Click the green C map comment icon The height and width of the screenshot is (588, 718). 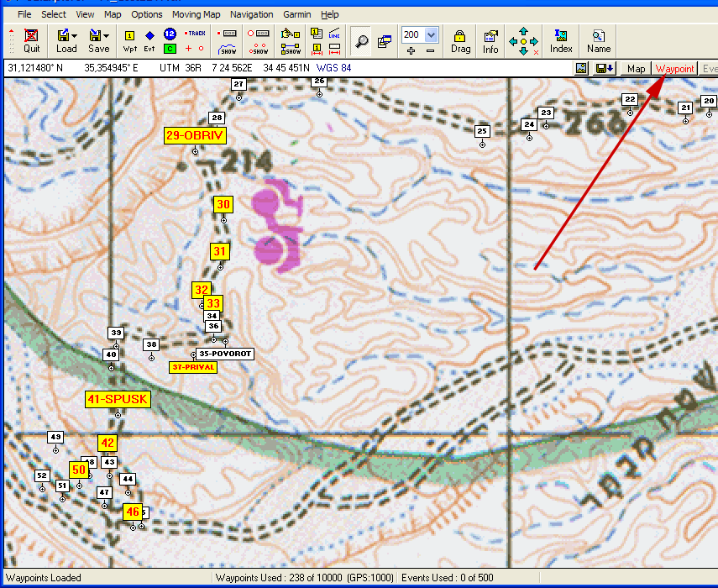point(170,48)
